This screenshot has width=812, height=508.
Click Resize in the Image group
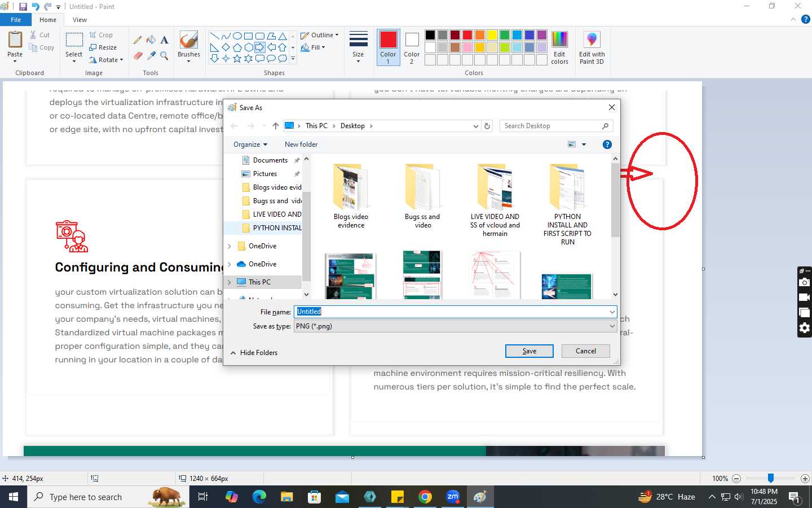pyautogui.click(x=103, y=47)
